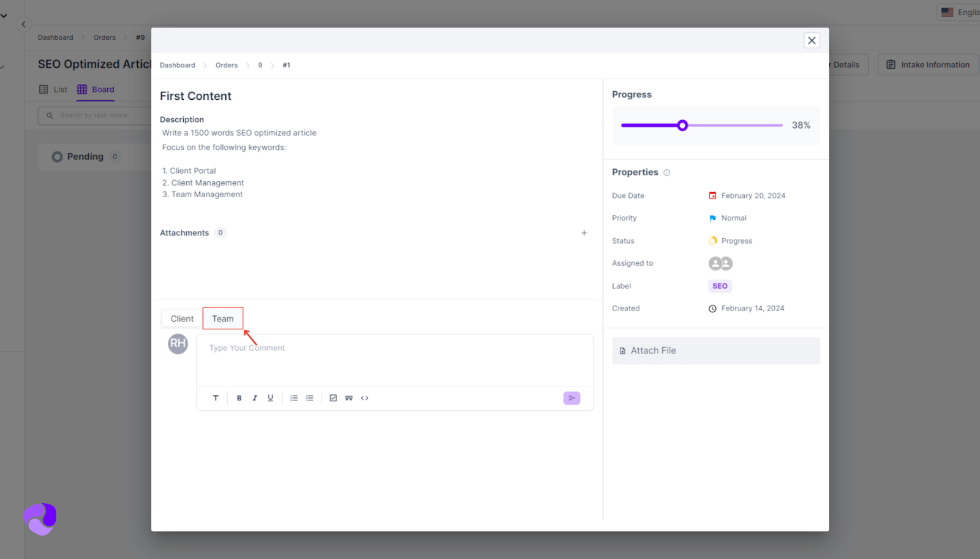Open the Orders breadcrumb link in modal

pos(226,65)
